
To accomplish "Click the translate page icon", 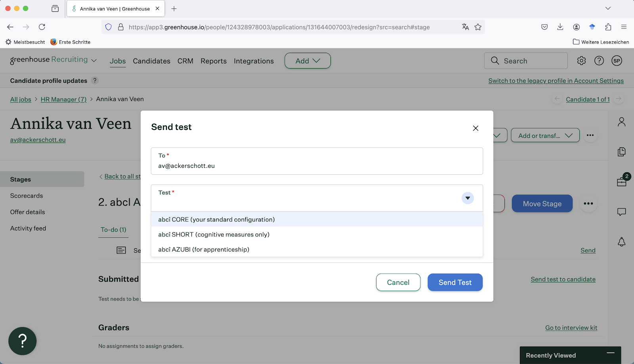I will click(465, 27).
